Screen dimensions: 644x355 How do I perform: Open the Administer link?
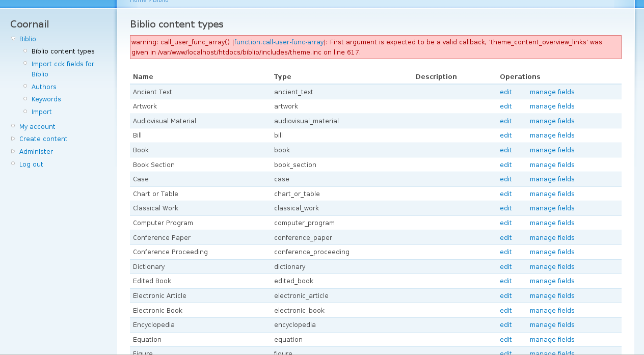tap(36, 152)
